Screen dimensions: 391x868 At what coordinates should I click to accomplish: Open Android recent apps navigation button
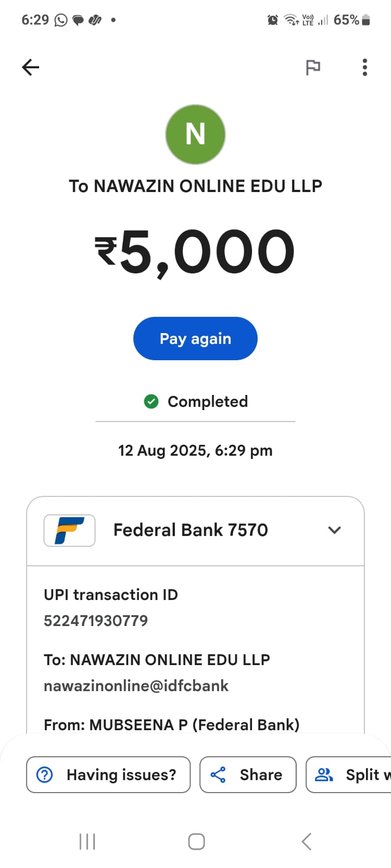coord(87,841)
